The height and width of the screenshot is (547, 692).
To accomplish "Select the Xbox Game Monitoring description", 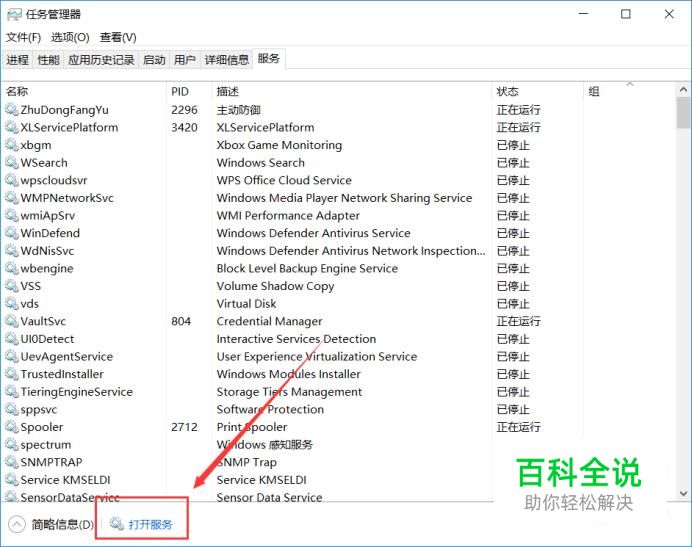I will tap(279, 145).
